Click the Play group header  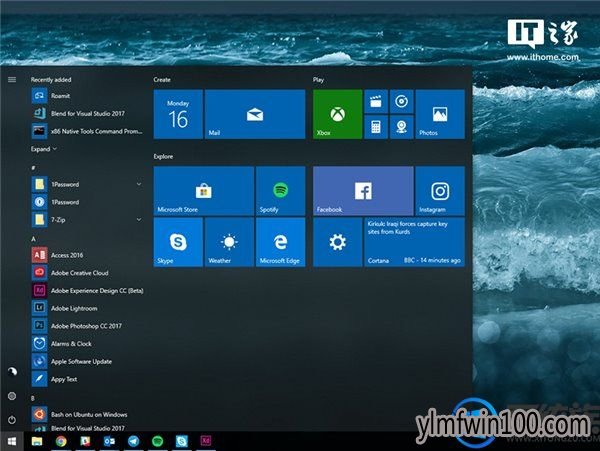click(318, 80)
